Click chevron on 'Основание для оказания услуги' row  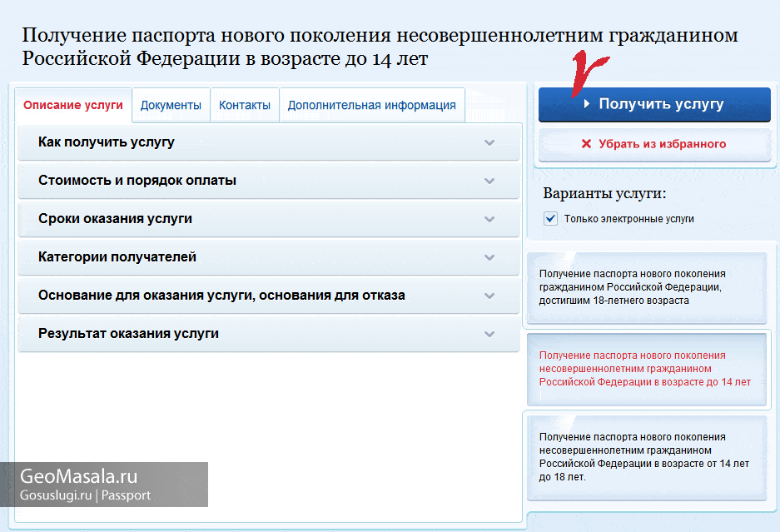pyautogui.click(x=489, y=296)
